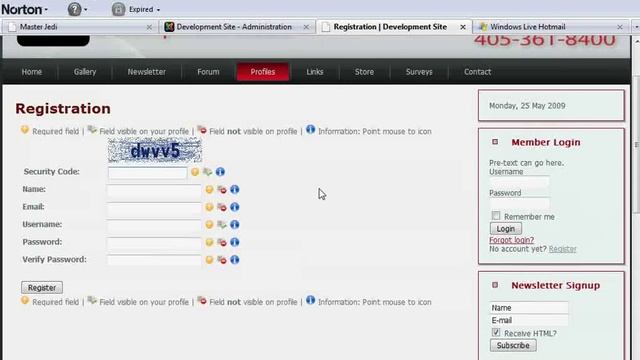
Task: Click the Email row not-visible icon
Action: coord(222,207)
